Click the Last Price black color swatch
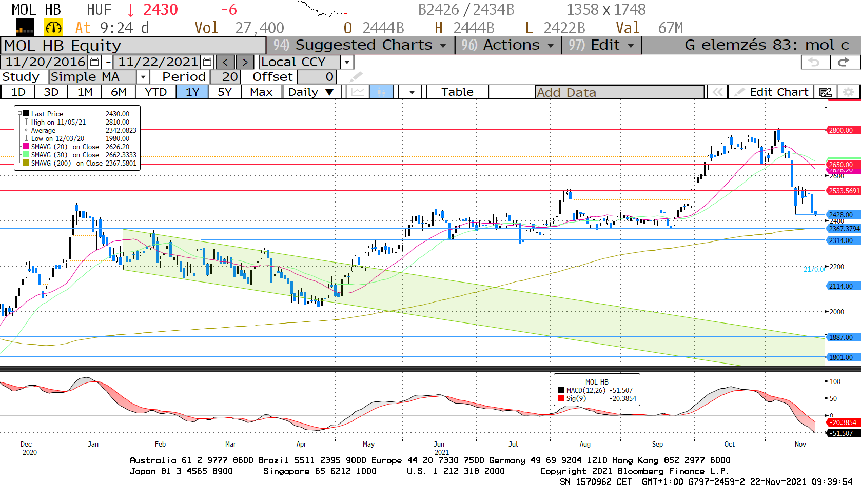This screenshot has width=861, height=504. tap(26, 114)
